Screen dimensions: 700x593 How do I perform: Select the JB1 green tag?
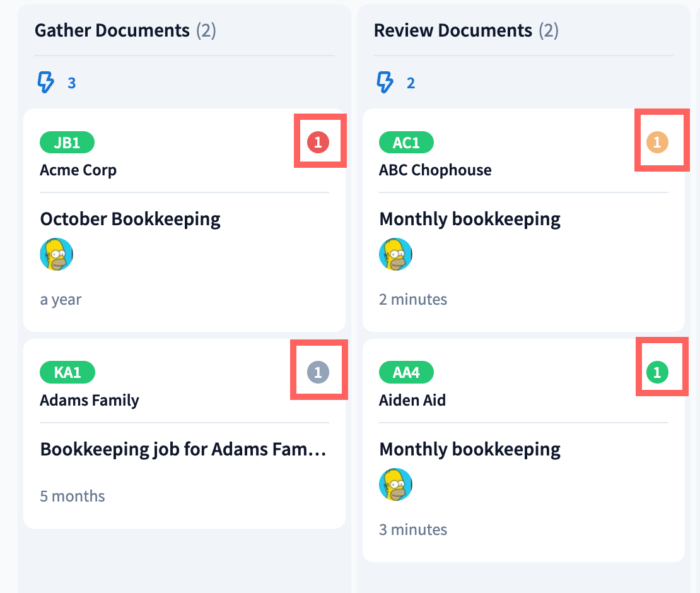[x=67, y=143]
